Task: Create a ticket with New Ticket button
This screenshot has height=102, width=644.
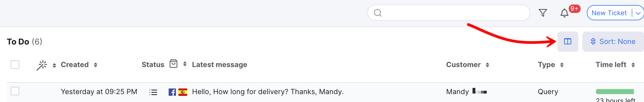Action: click(x=609, y=13)
